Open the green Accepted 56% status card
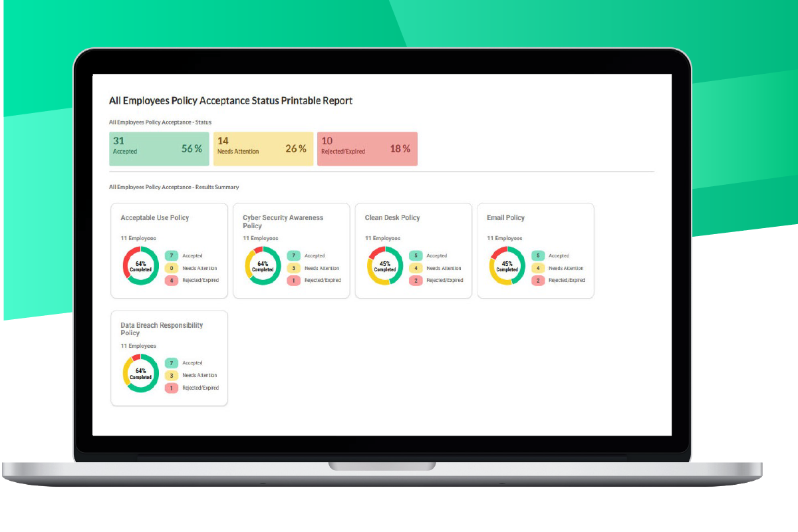Image resolution: width=798 pixels, height=532 pixels. click(159, 148)
